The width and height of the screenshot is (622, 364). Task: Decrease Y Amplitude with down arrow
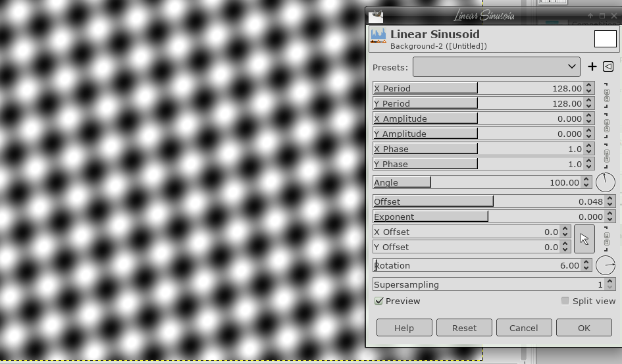click(x=589, y=136)
